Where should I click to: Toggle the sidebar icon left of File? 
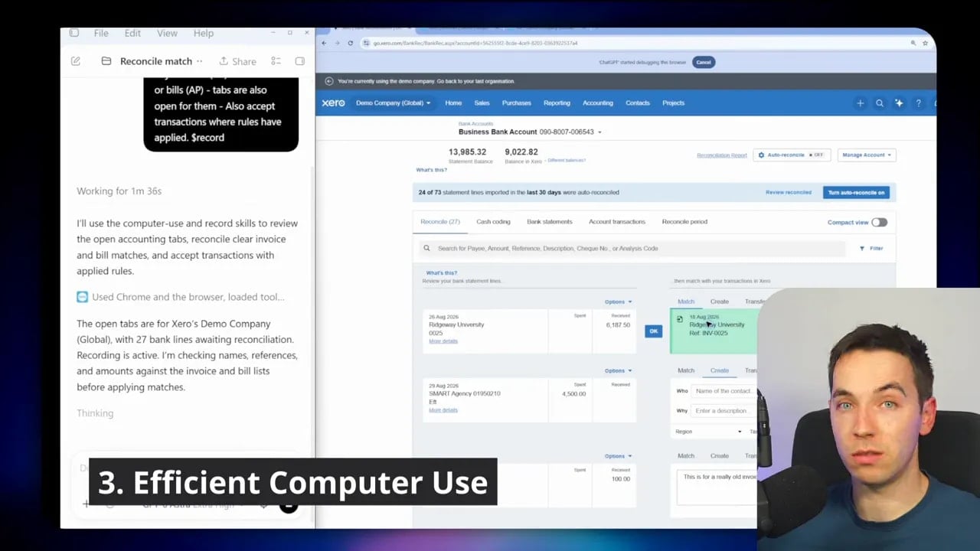74,33
